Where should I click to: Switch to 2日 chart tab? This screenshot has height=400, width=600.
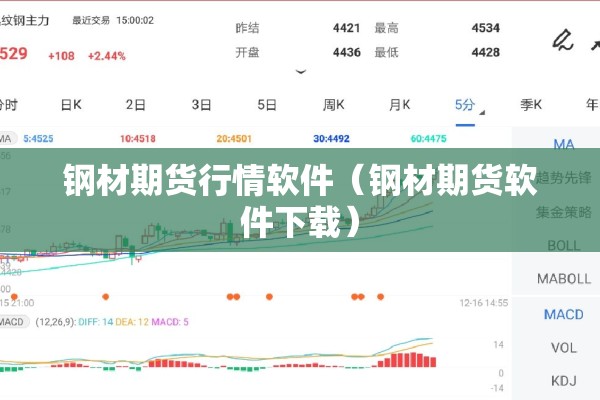136,104
